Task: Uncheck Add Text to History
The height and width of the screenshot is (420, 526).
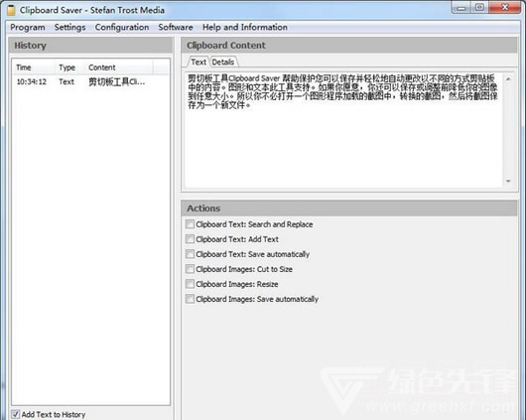Action: [x=15, y=414]
